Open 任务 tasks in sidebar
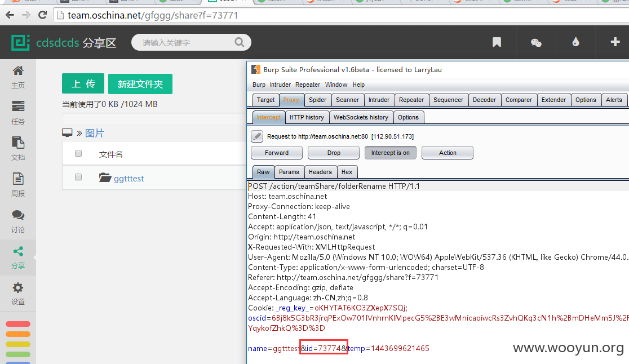 [x=18, y=113]
